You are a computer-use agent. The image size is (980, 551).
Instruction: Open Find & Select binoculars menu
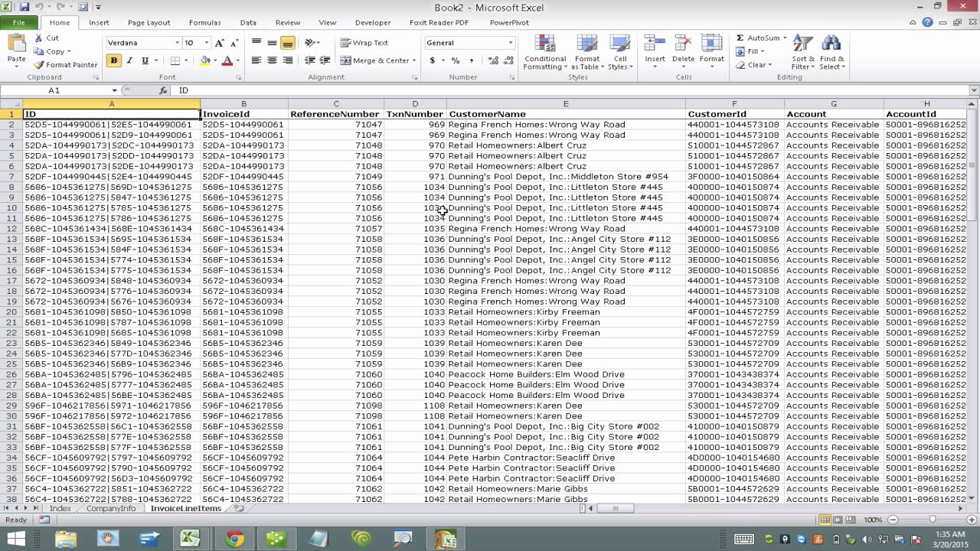pos(831,52)
